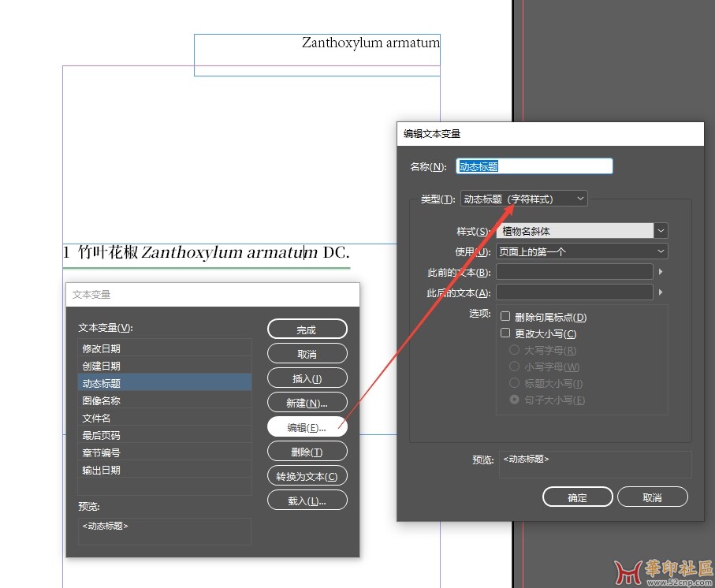Toggle the 更改大小写 checkbox

click(505, 333)
